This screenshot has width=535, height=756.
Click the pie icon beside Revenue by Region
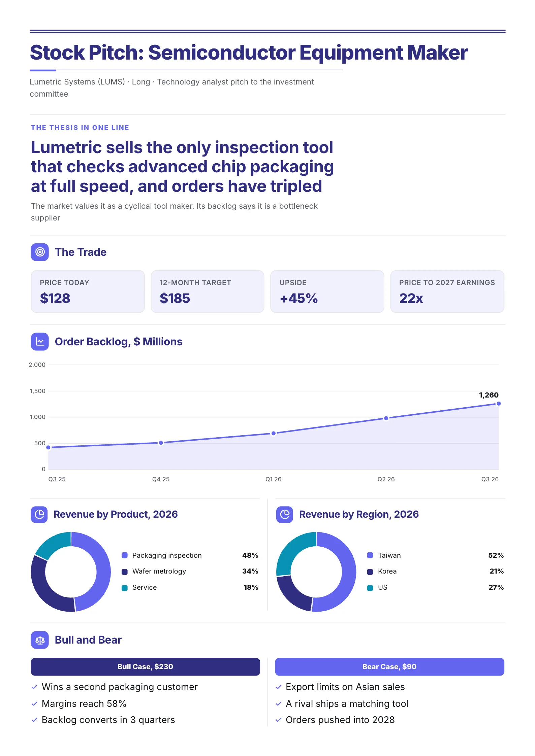pyautogui.click(x=285, y=514)
